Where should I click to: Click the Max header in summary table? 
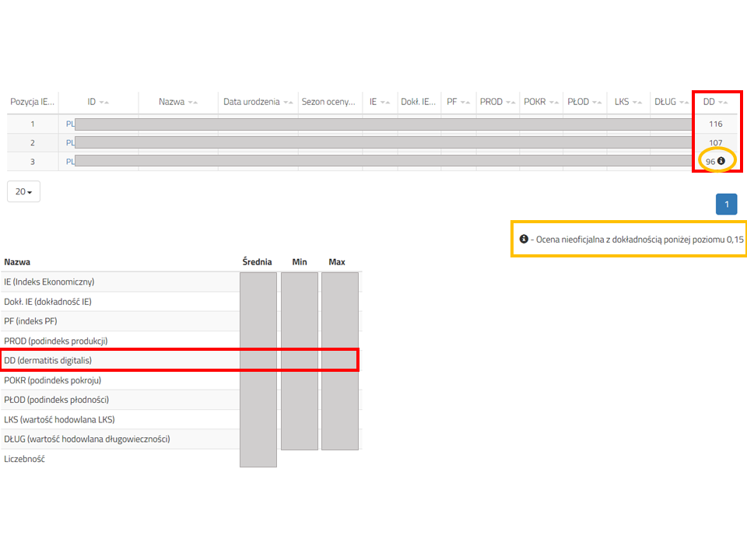coord(337,262)
